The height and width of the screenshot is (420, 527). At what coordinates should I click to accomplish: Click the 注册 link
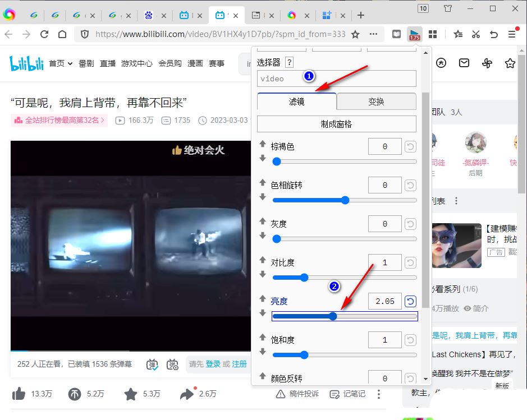coord(239,364)
